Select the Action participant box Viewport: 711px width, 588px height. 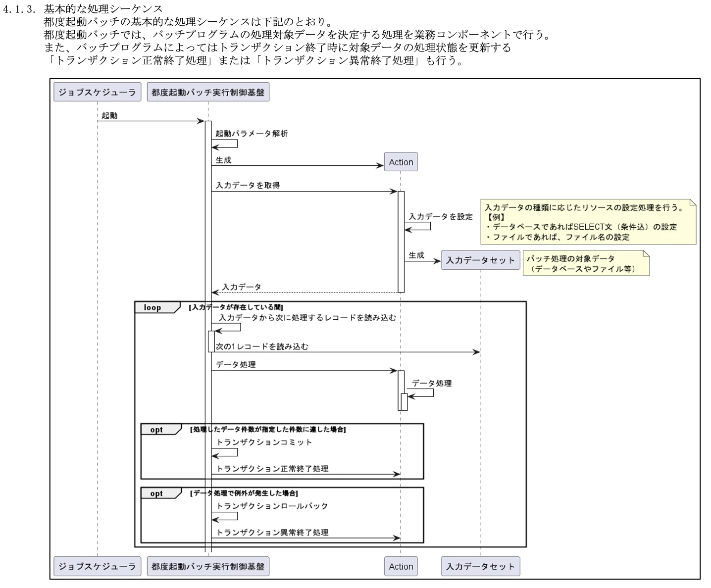point(400,162)
